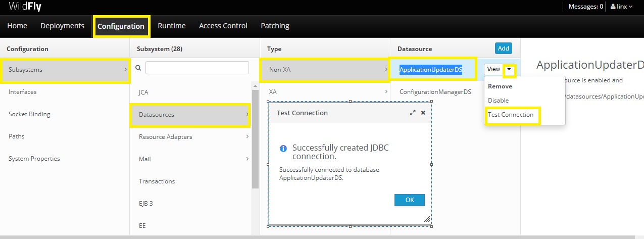Expand the Datasources subsystem

pos(247,115)
